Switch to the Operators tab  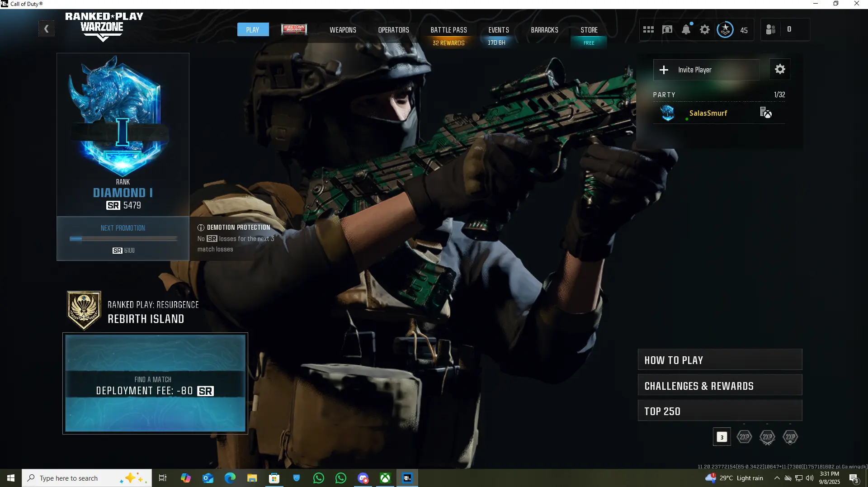coord(393,30)
